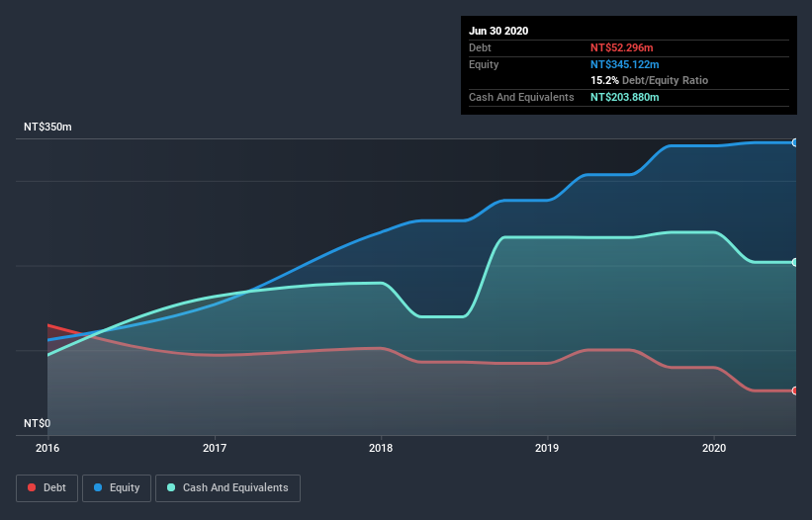Select the Cash endpoint marker at Jun 2020
The width and height of the screenshot is (812, 520).
click(x=795, y=262)
